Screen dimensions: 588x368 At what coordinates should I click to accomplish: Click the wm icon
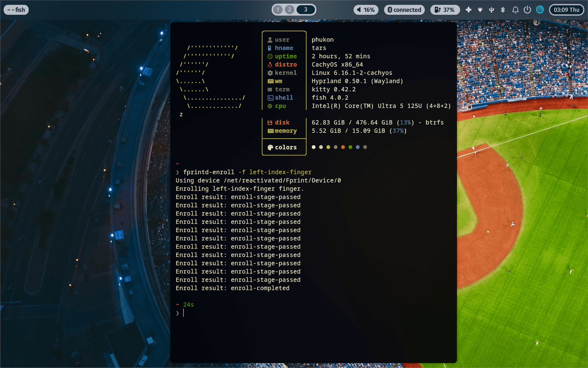pos(270,81)
